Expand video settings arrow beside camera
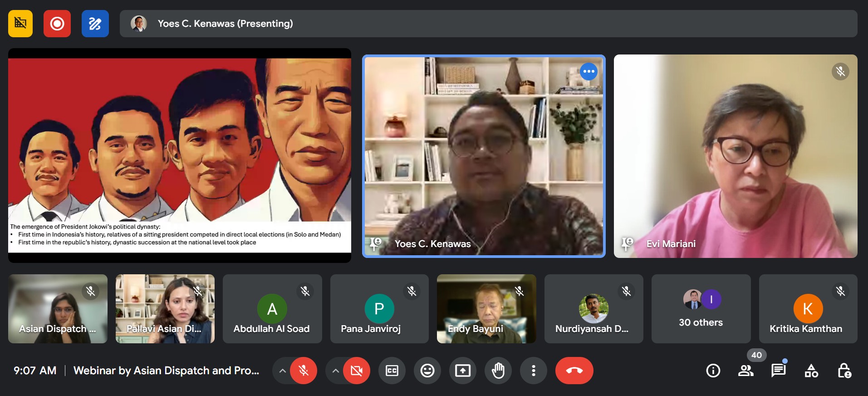This screenshot has width=868, height=396. coord(335,371)
